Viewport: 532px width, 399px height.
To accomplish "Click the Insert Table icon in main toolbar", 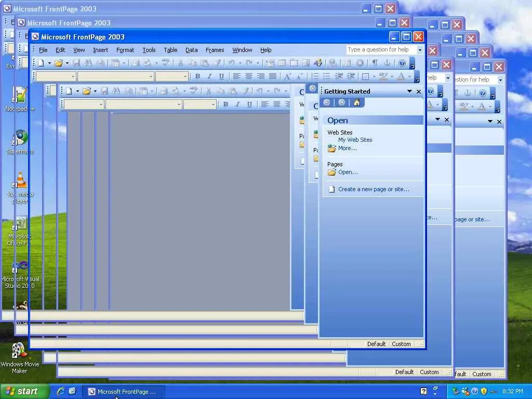I will [x=282, y=63].
